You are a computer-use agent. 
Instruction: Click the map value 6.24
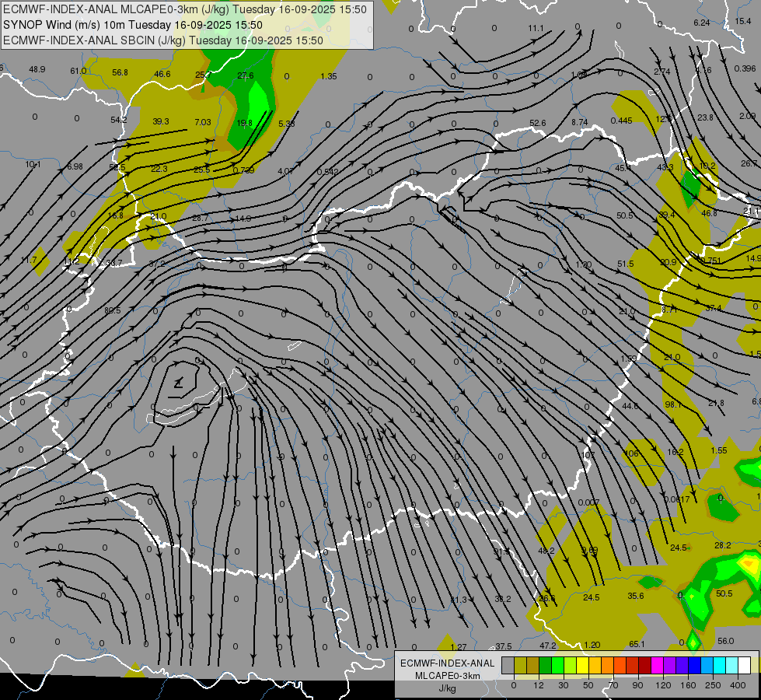pos(702,23)
